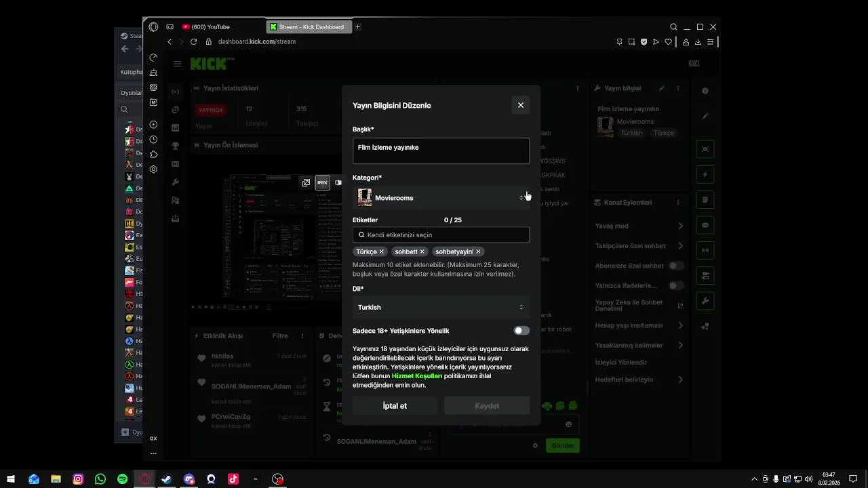Image resolution: width=868 pixels, height=488 pixels.
Task: Toggle Abonelere özel sohbet switch
Action: coord(676,266)
